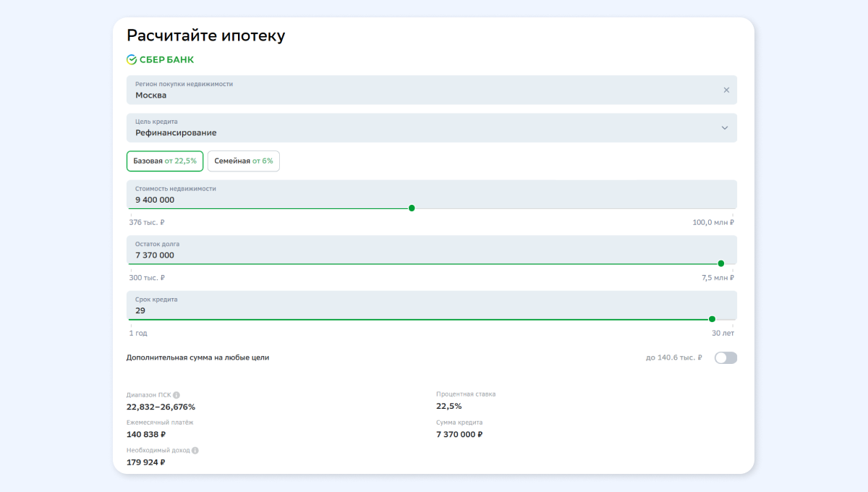
Task: Click the dropdown chevron next to Рефинансирование
Action: (x=725, y=128)
